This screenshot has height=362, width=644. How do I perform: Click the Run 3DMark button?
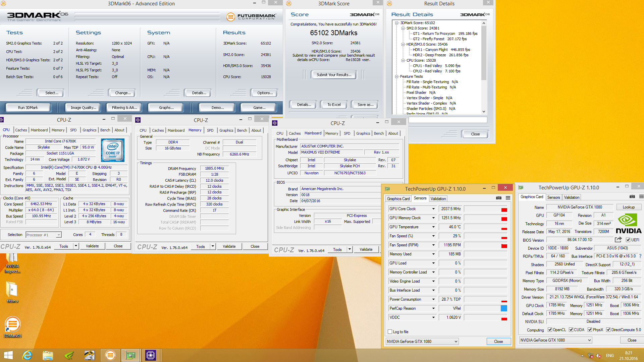(x=28, y=108)
